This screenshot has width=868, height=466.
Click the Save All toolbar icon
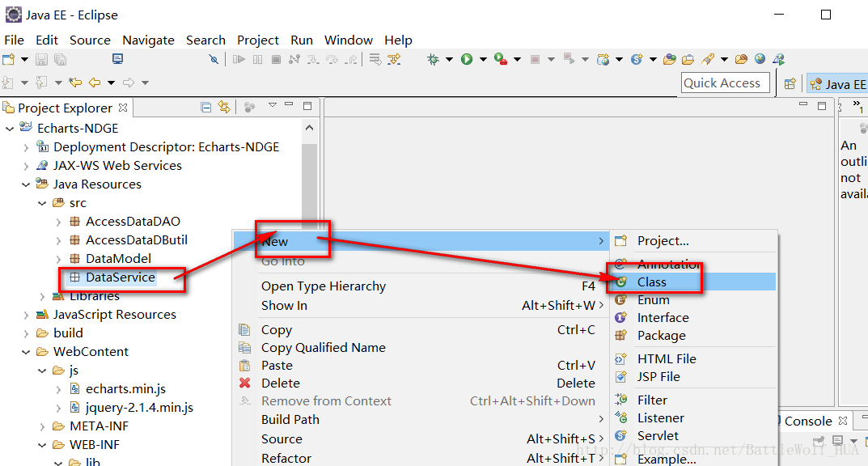click(60, 59)
